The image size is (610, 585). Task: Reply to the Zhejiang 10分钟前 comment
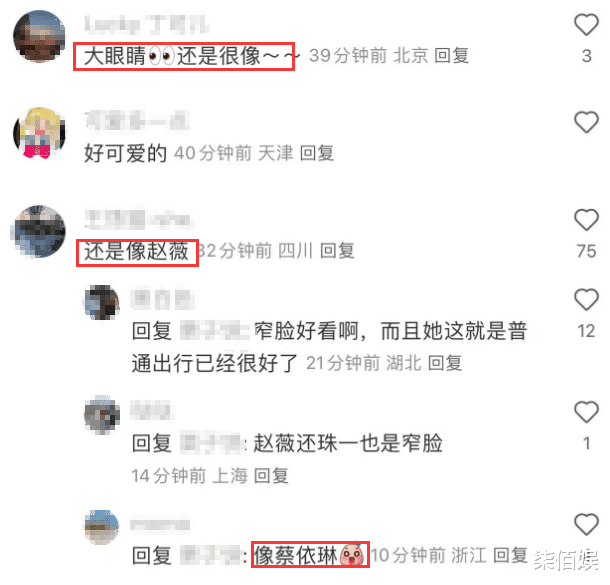click(x=510, y=555)
